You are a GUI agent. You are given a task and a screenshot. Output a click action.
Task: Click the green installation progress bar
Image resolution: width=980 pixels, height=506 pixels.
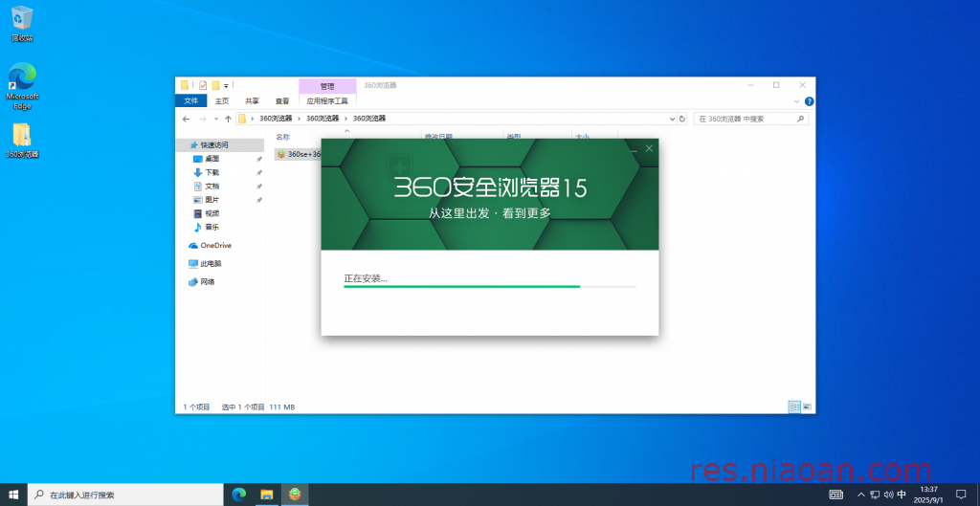pyautogui.click(x=489, y=287)
